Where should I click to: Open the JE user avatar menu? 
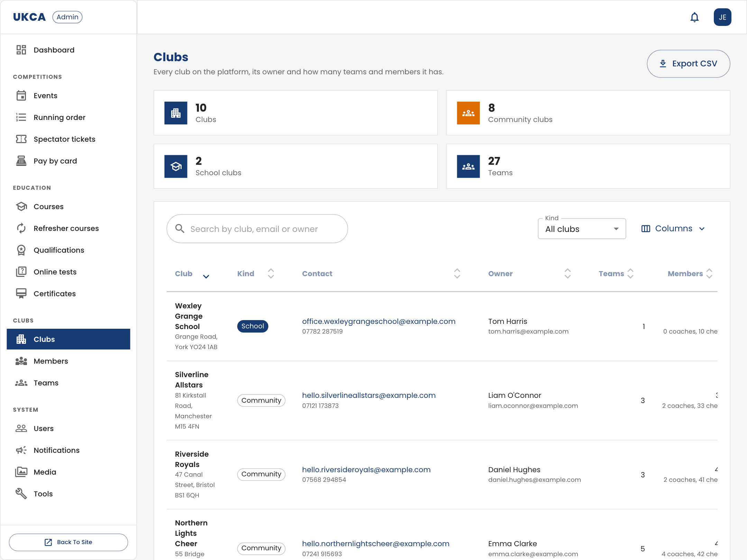[x=722, y=17]
